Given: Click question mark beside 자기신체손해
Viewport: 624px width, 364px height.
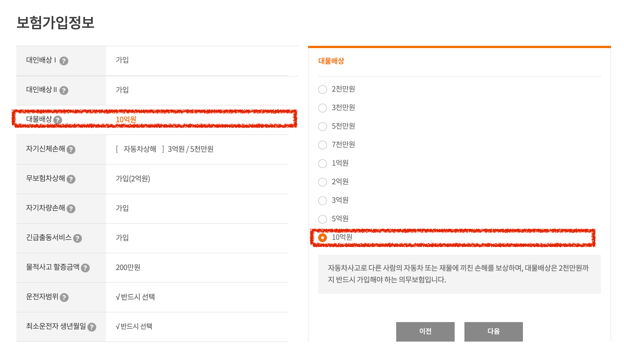Looking at the screenshot, I should pos(71,149).
